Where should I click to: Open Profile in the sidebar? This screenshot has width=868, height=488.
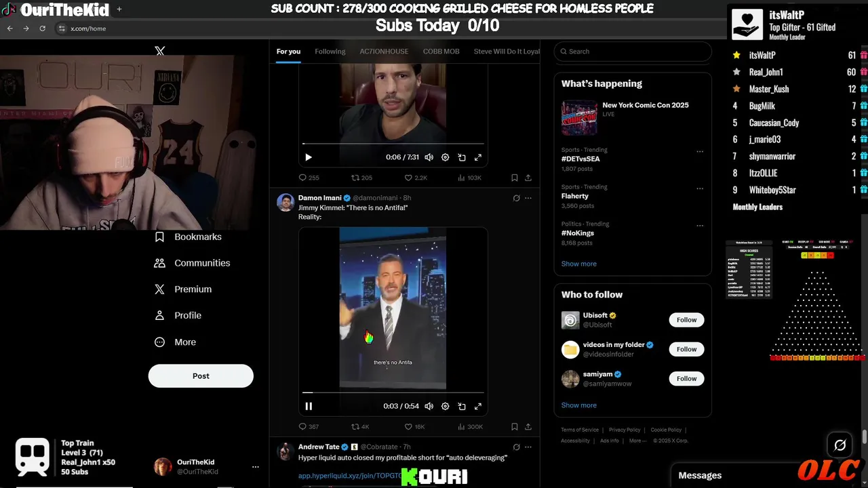178,315
